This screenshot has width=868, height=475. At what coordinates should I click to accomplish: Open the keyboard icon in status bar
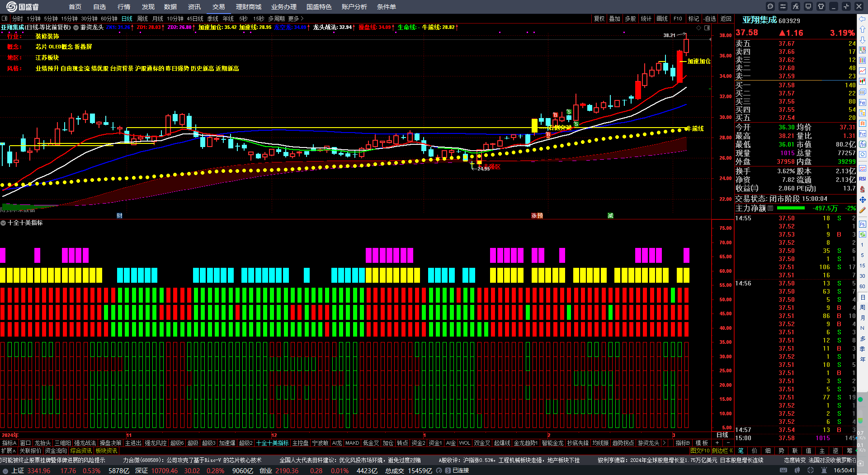[783, 470]
